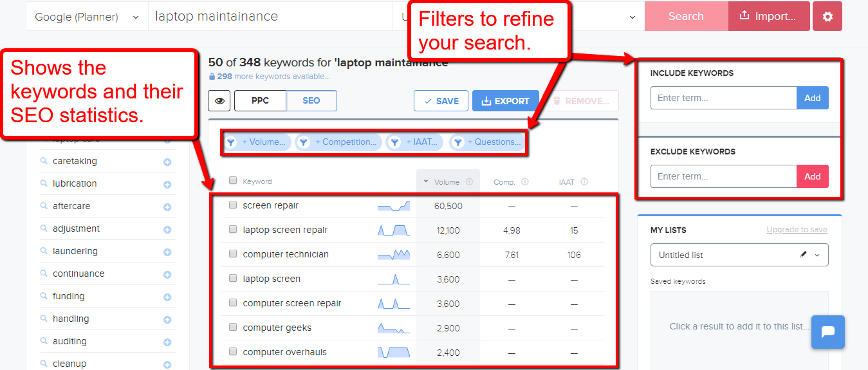Open the settings gear icon

click(827, 17)
